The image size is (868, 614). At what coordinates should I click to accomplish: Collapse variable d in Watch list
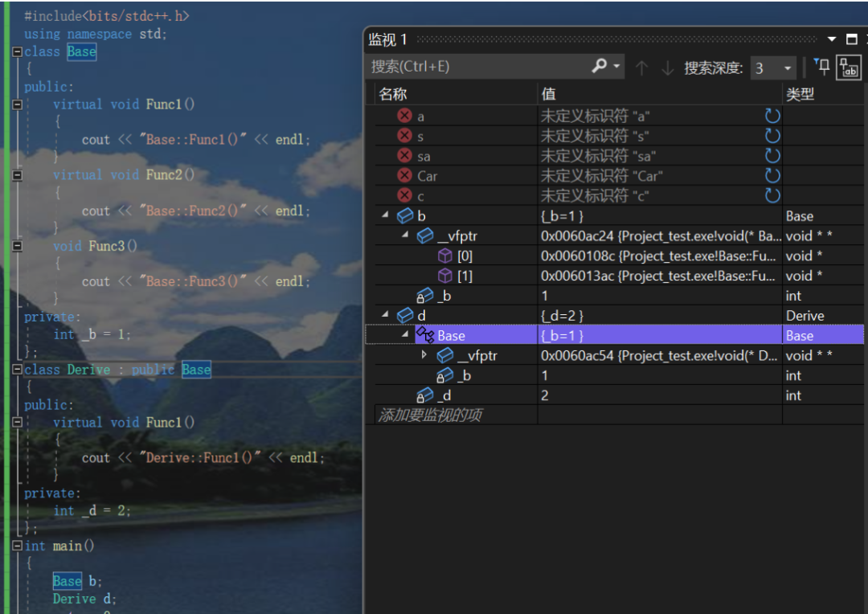click(385, 314)
